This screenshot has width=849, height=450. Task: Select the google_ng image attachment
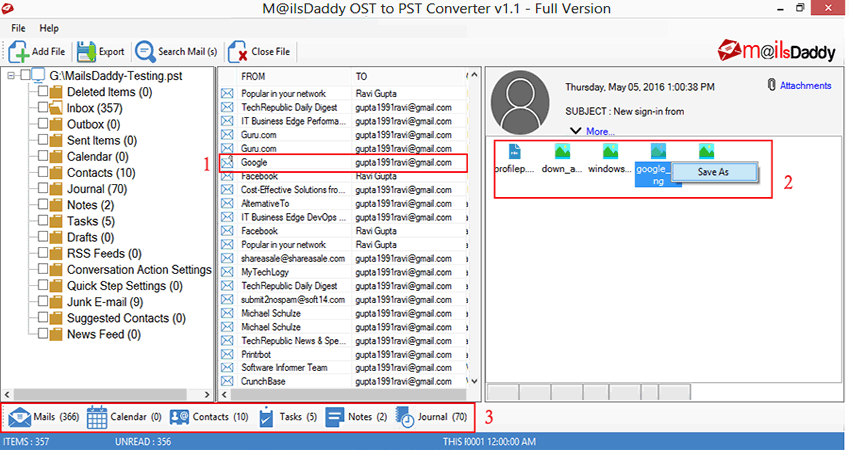point(658,151)
